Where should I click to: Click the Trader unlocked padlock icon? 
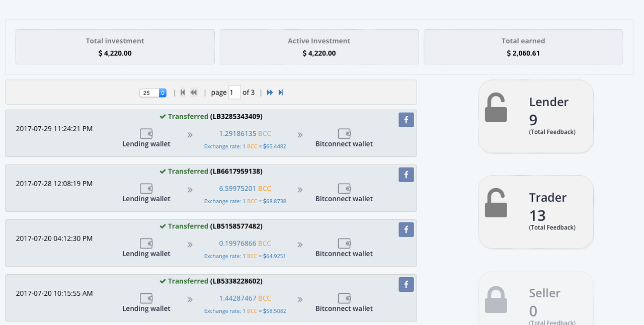point(496,203)
